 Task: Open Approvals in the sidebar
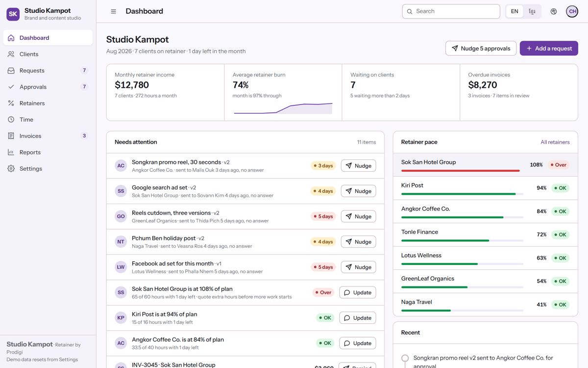48,87
